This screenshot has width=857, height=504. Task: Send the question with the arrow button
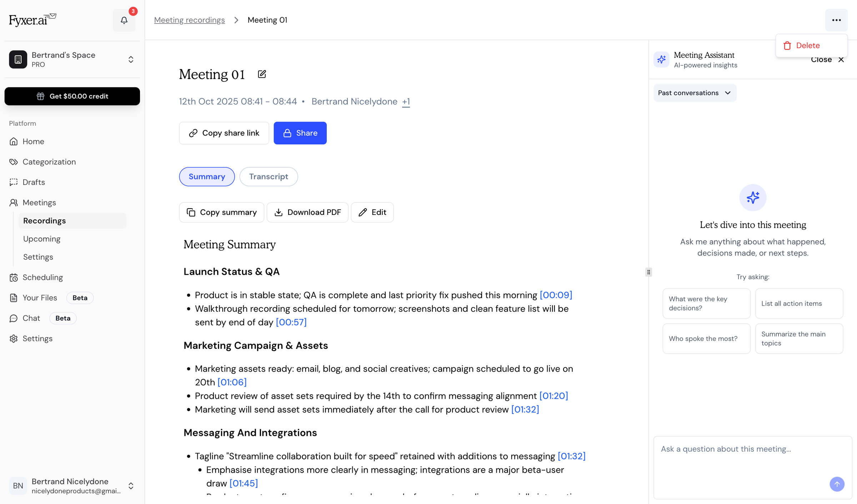[x=837, y=484]
